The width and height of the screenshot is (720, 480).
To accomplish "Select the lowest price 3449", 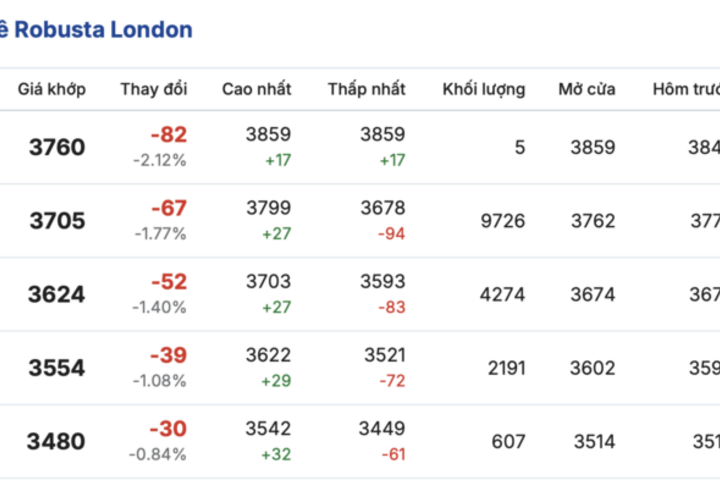I will [x=382, y=428].
